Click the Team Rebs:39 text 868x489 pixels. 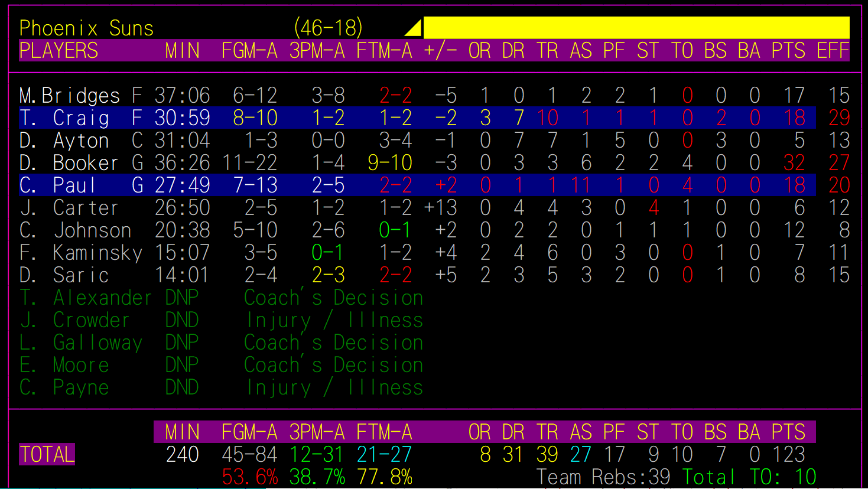603,477
